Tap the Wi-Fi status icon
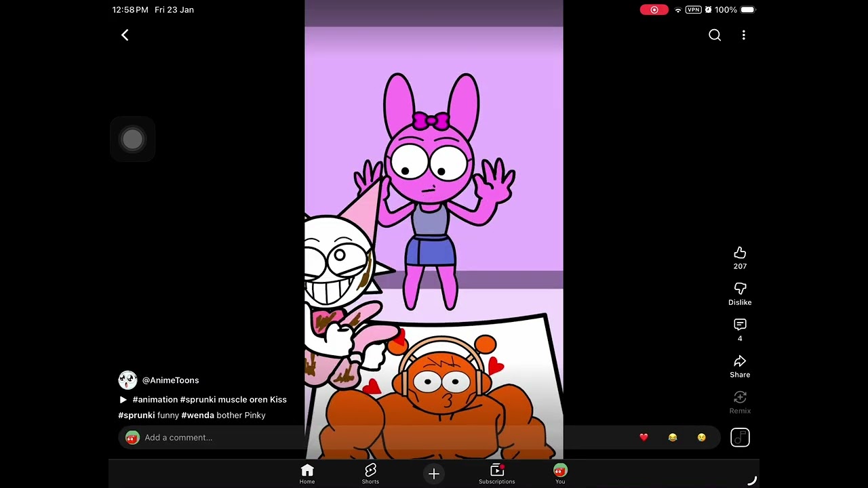 (x=677, y=10)
